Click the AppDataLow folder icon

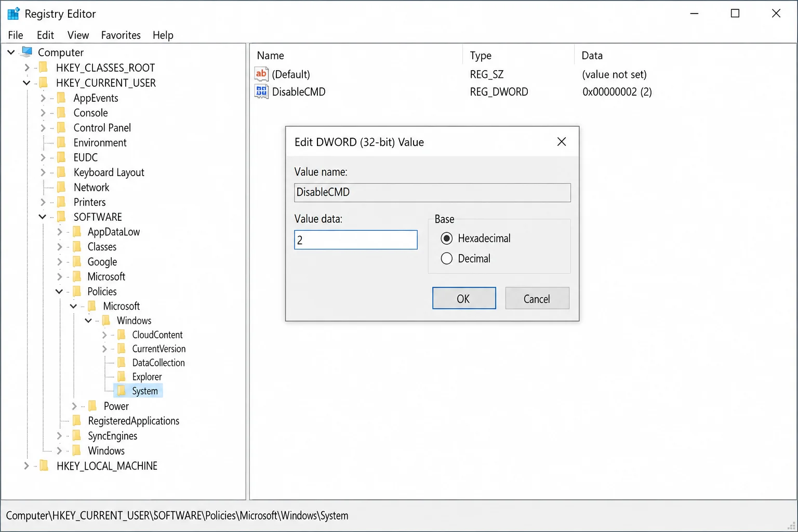[77, 232]
